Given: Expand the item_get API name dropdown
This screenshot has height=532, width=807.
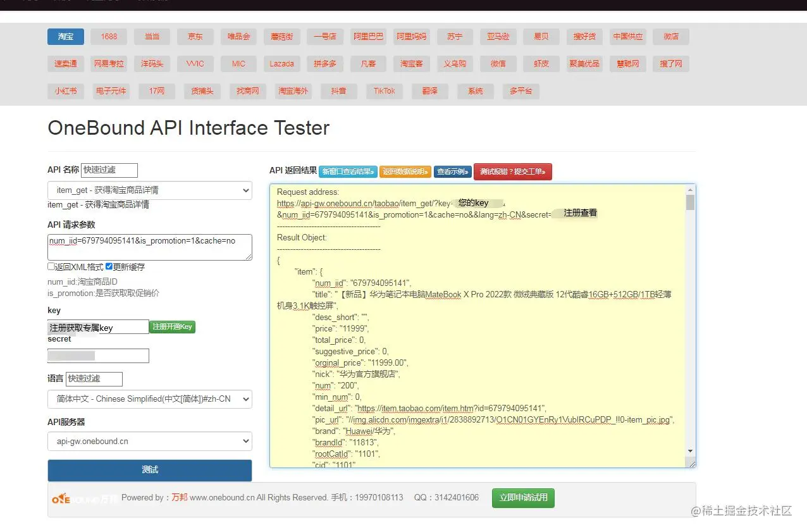Looking at the screenshot, I should (x=150, y=190).
